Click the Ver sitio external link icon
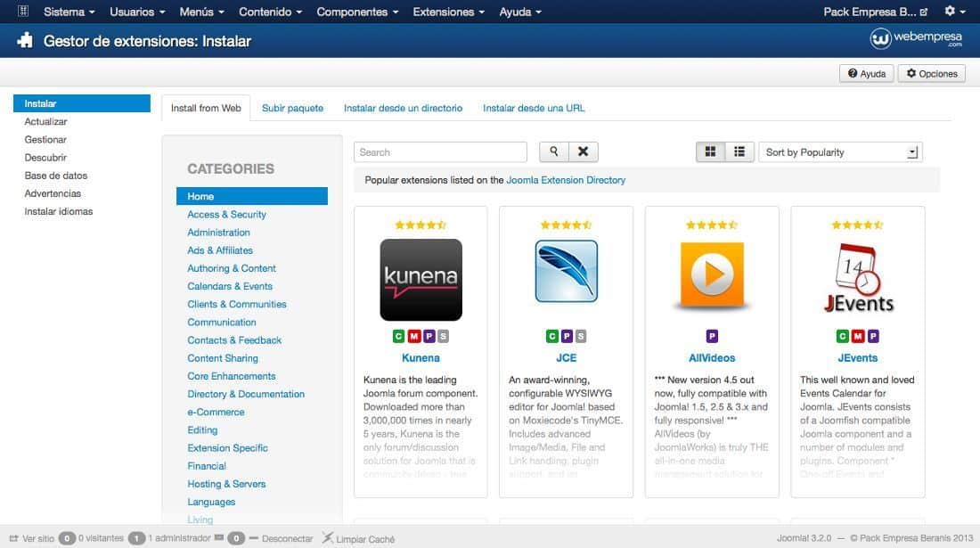 (13, 538)
